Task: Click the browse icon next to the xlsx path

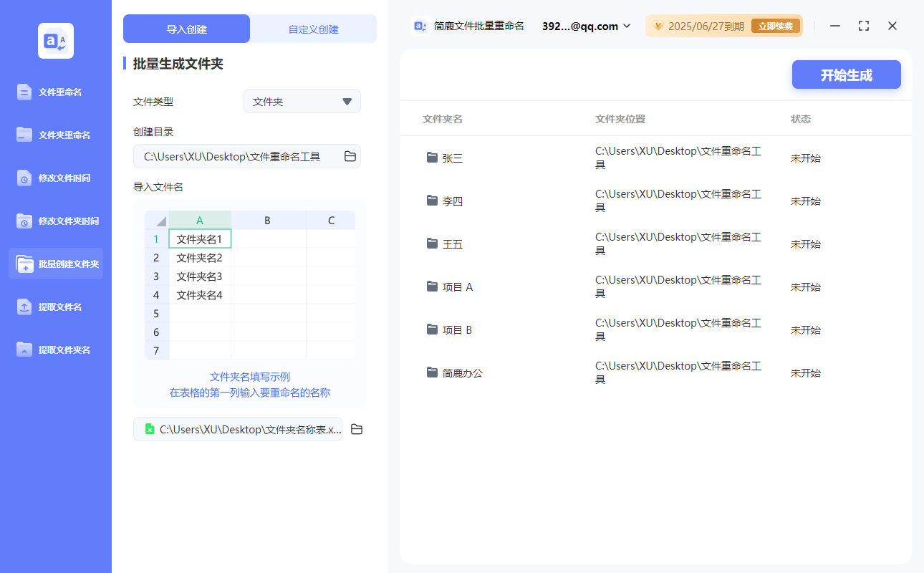Action: pos(357,429)
